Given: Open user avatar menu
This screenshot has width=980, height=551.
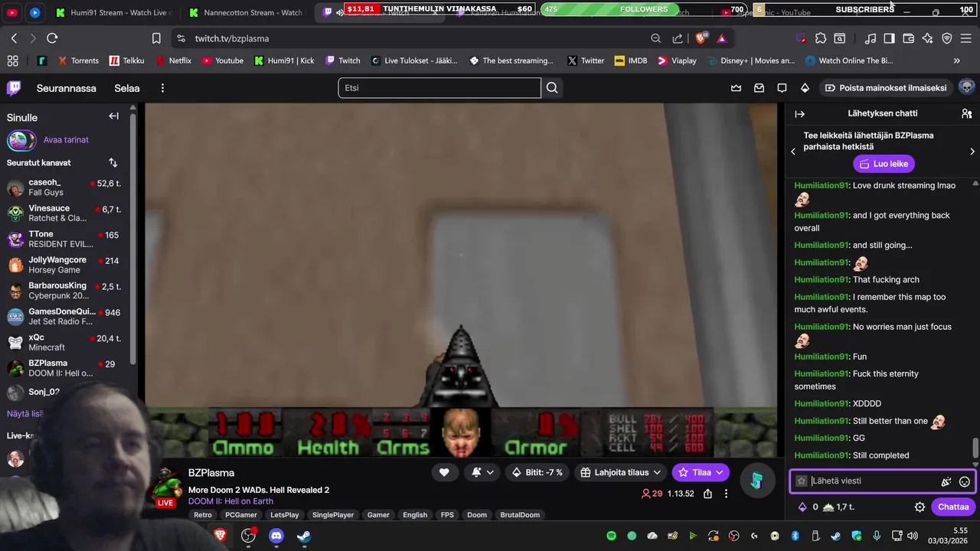Looking at the screenshot, I should coord(966,87).
